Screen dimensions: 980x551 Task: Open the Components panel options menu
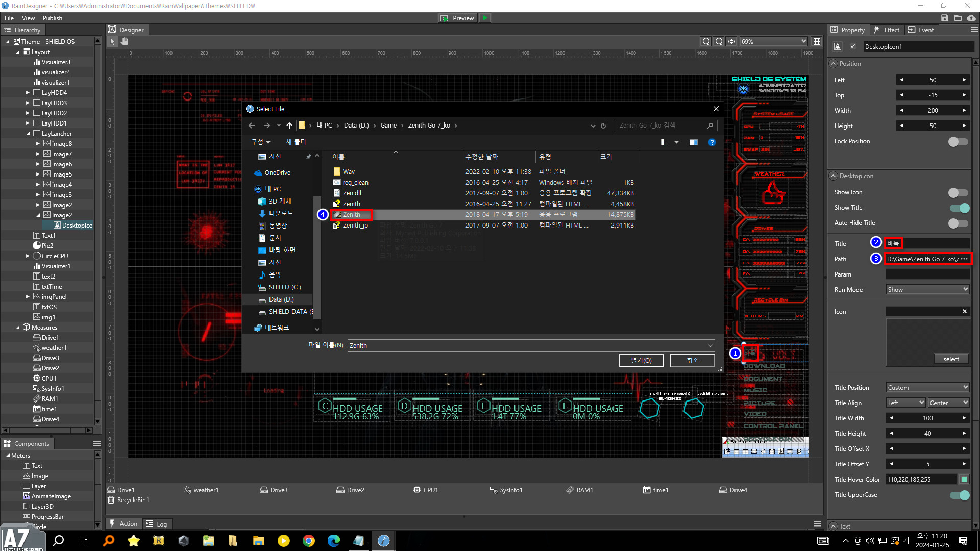[x=97, y=444]
